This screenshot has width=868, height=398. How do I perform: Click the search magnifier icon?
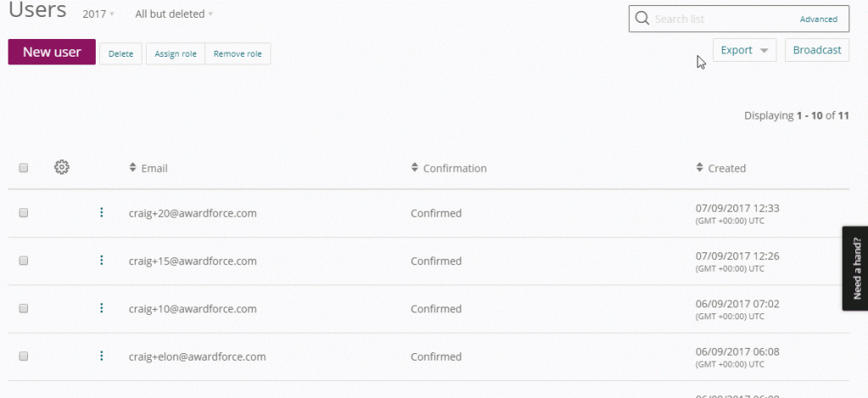coord(642,19)
